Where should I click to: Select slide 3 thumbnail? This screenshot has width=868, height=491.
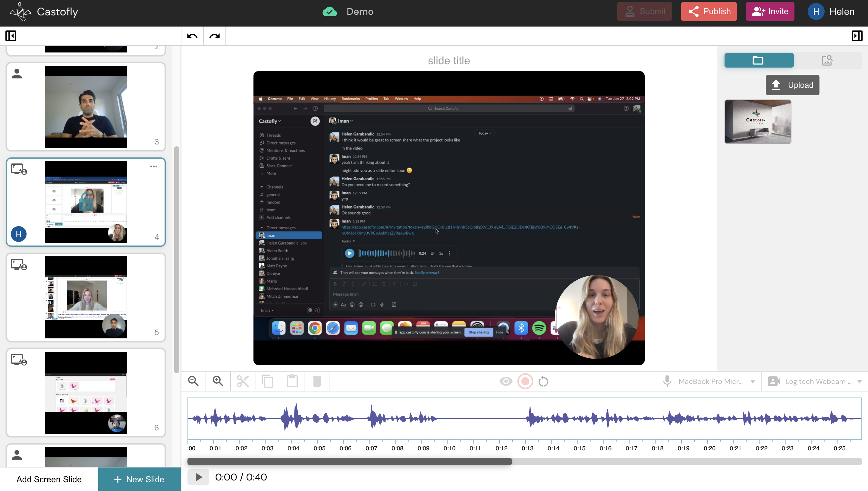[86, 106]
